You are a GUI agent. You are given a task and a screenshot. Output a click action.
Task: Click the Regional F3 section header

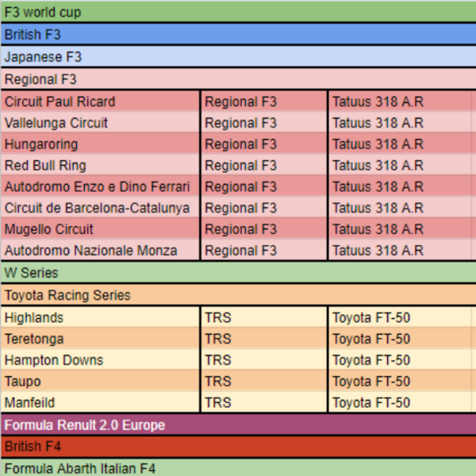click(x=238, y=79)
